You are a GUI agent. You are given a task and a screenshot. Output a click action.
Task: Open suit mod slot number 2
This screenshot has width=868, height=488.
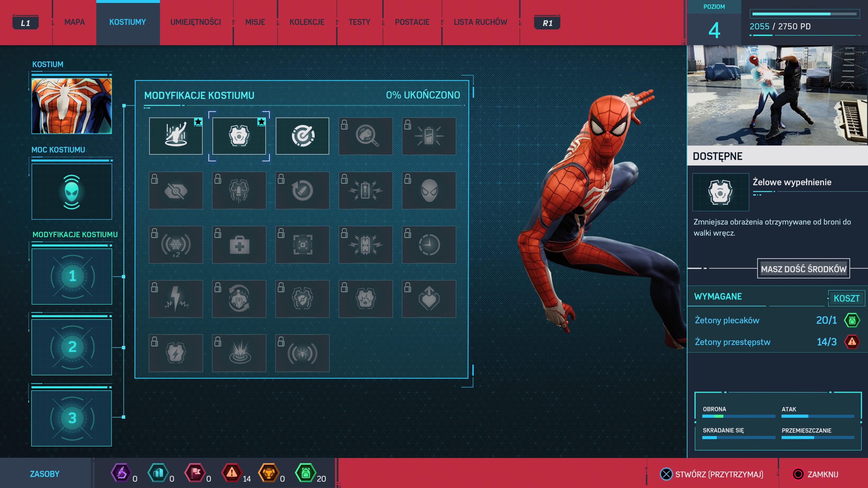72,347
